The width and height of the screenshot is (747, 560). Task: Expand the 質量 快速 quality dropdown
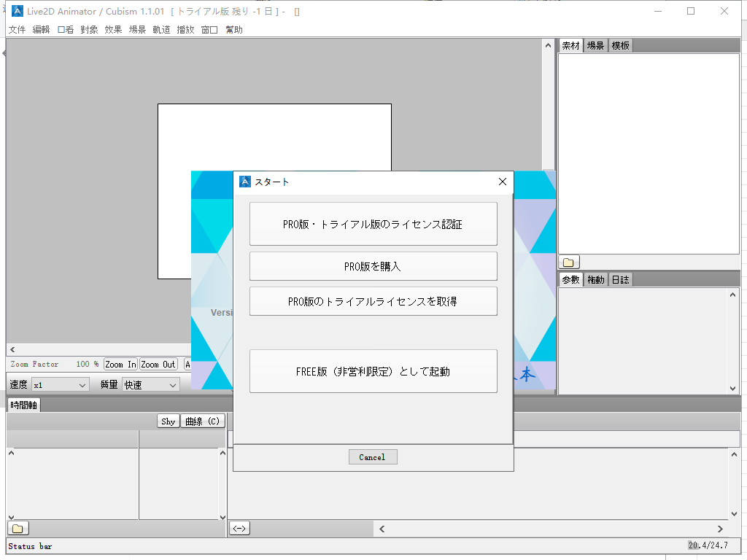[x=150, y=384]
